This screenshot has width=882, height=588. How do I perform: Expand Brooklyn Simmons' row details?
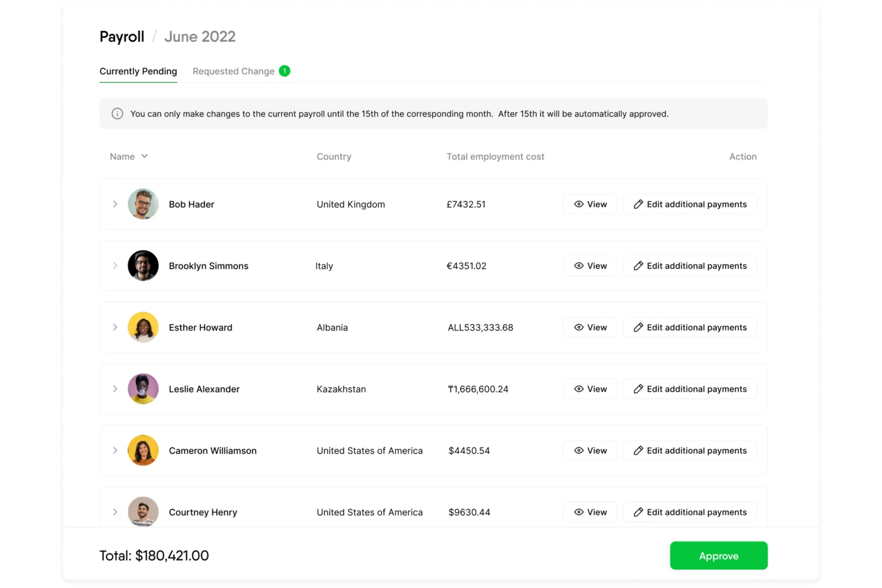click(115, 266)
